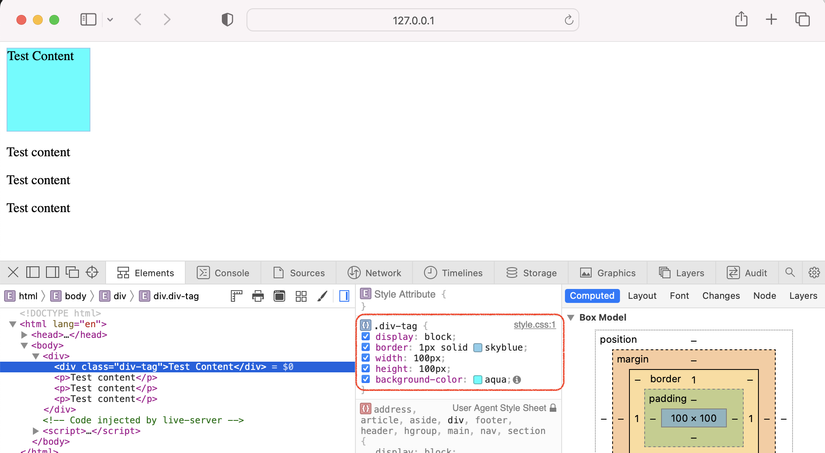Close the Web Inspector with X icon
The height and width of the screenshot is (453, 825).
13,272
